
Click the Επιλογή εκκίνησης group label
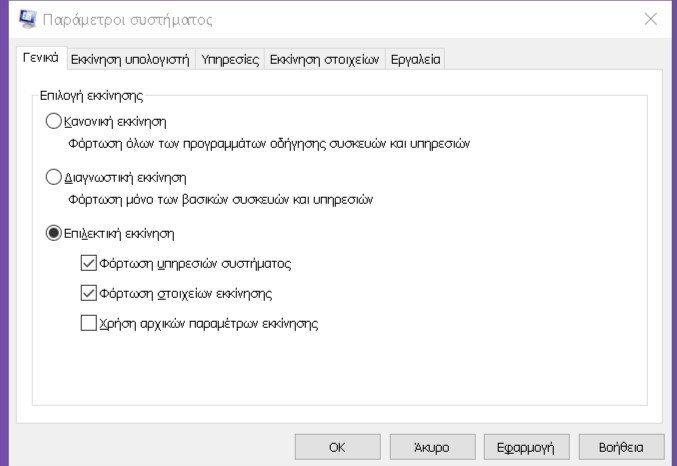92,96
